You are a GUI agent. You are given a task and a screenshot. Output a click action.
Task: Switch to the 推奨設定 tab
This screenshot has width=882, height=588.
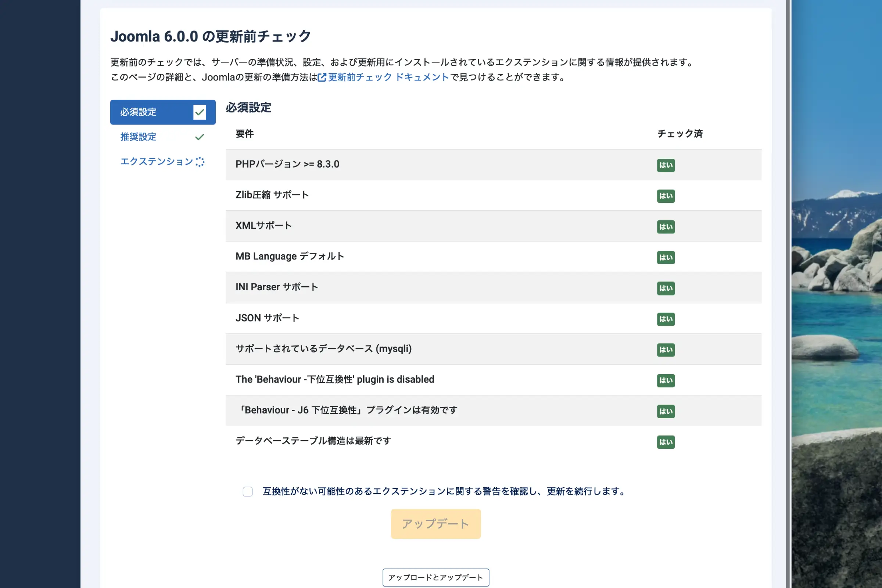(139, 137)
